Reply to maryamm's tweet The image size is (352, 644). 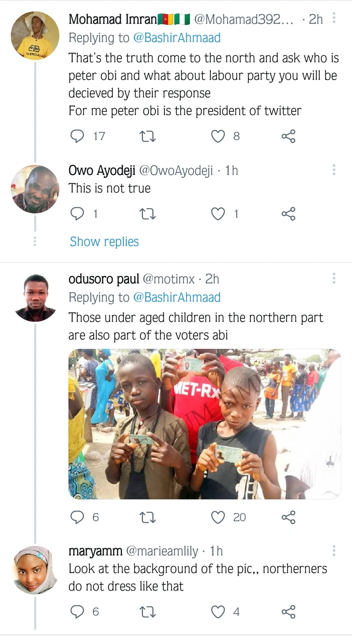[x=77, y=611]
